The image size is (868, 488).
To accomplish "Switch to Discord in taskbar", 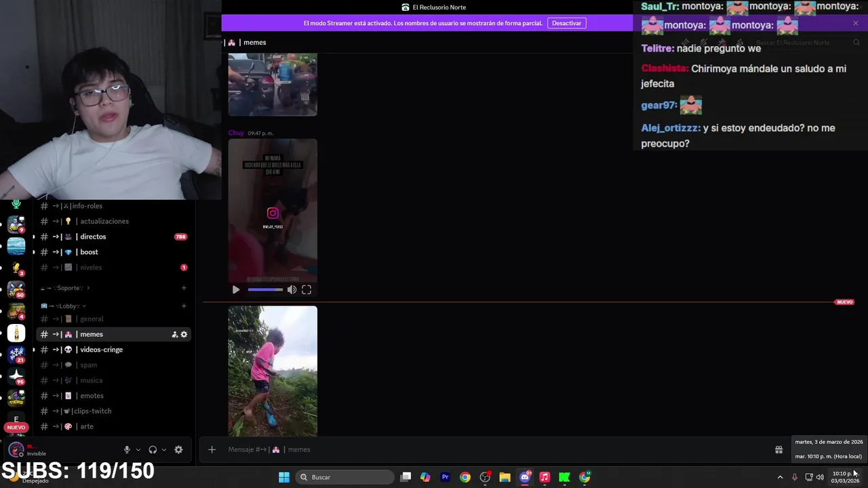I will [x=525, y=477].
